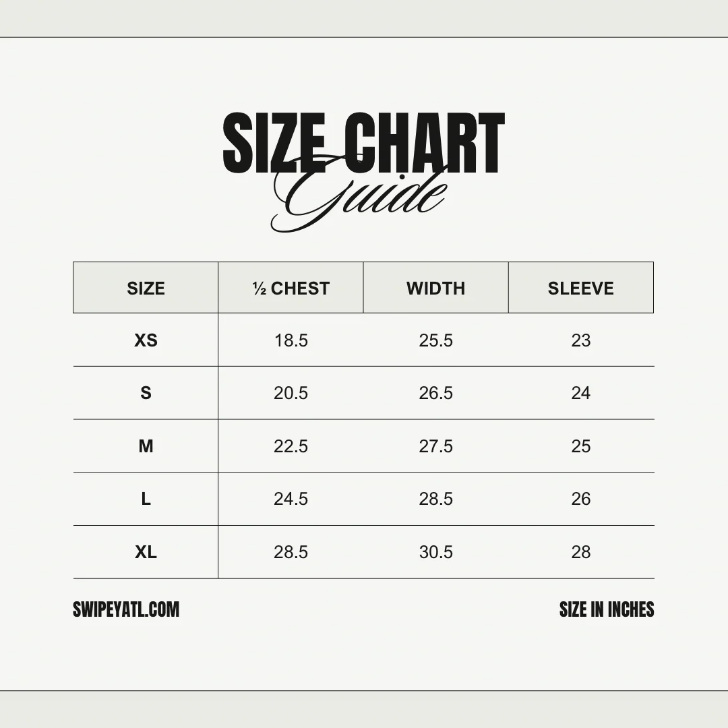Select the L size row label
Viewport: 728px width, 728px height.
pyautogui.click(x=146, y=499)
